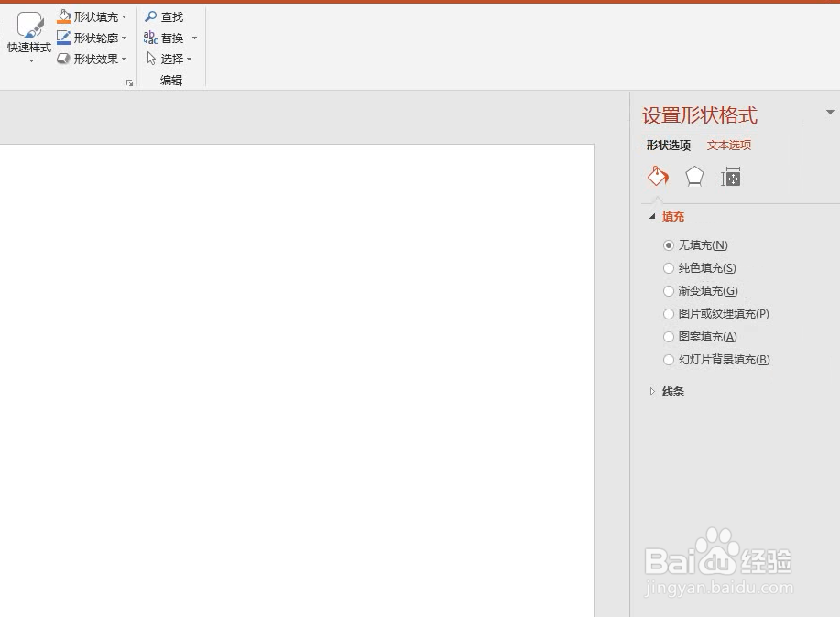Open the Effects pentagon tab in pane
This screenshot has width=840, height=617.
[x=694, y=176]
